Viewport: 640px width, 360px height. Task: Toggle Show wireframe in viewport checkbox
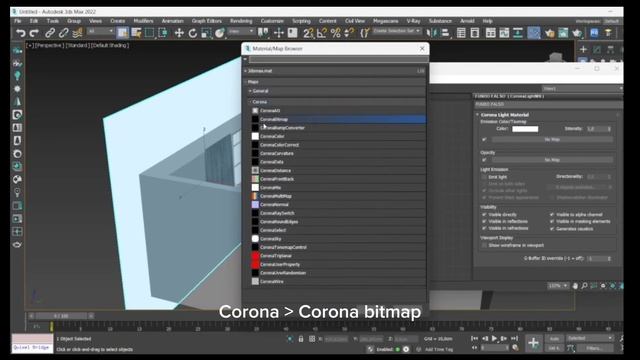[x=484, y=245]
